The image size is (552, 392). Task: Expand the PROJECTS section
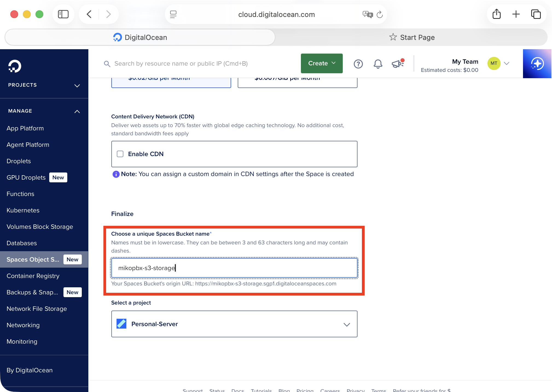pyautogui.click(x=77, y=85)
